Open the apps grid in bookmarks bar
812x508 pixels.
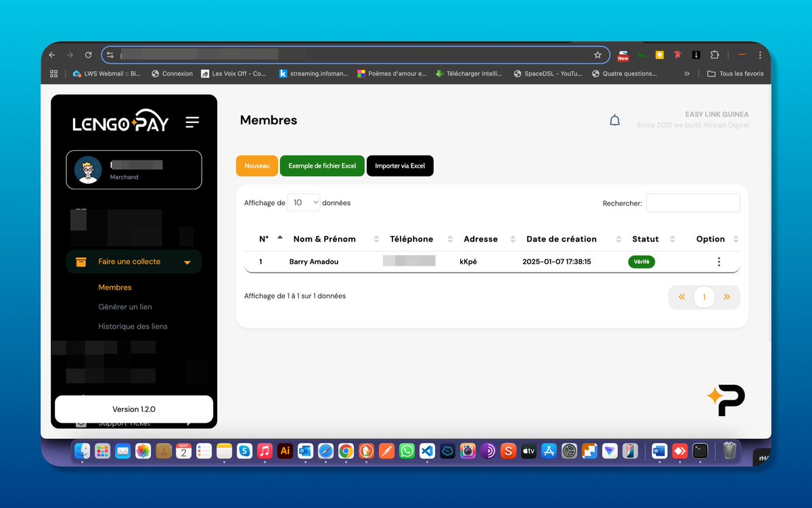click(54, 74)
